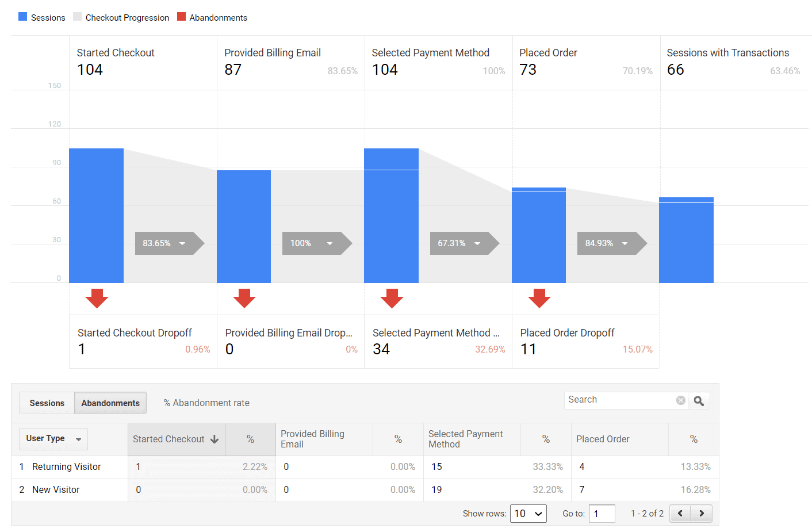This screenshot has width=812, height=528.
Task: Click the Provided Billing Email Dropoff card
Action: [x=291, y=342]
